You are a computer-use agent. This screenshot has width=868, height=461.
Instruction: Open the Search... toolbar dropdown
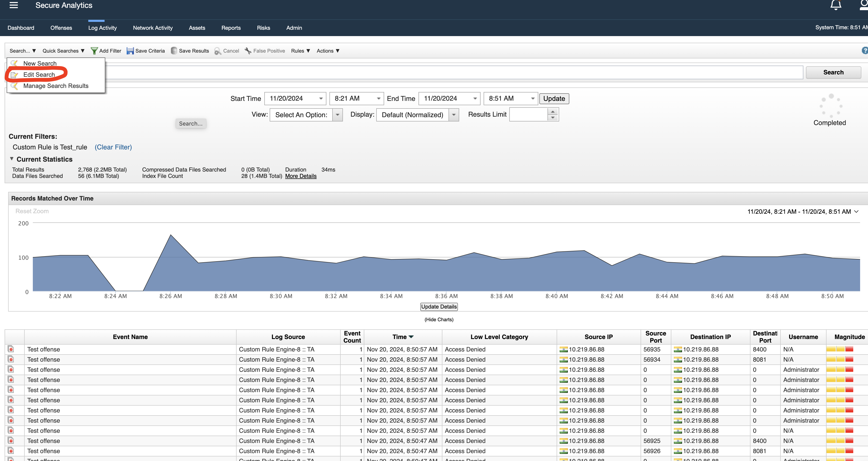point(23,51)
